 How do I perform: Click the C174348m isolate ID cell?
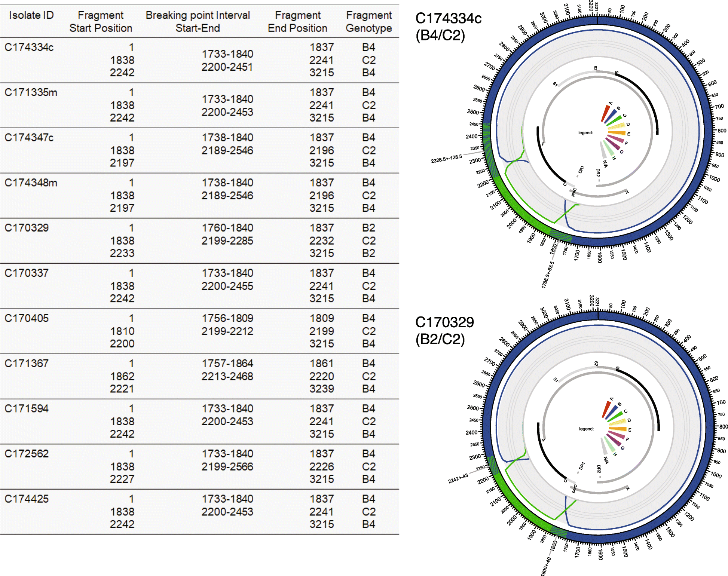tap(31, 183)
